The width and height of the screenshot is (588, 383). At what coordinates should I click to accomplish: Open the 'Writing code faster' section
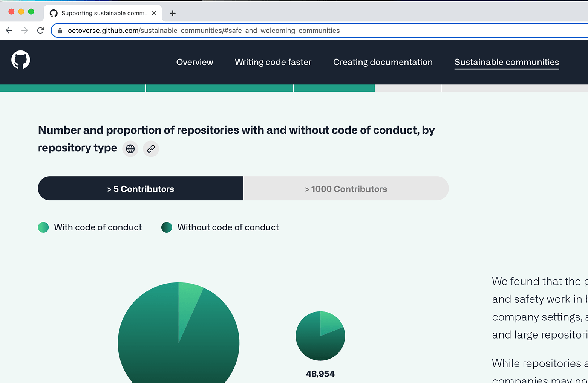[273, 62]
